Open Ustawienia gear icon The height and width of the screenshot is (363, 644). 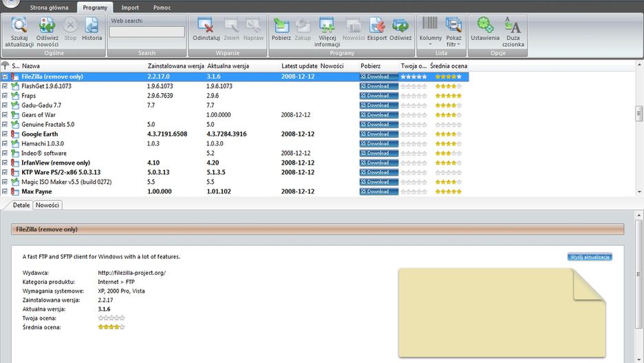485,26
